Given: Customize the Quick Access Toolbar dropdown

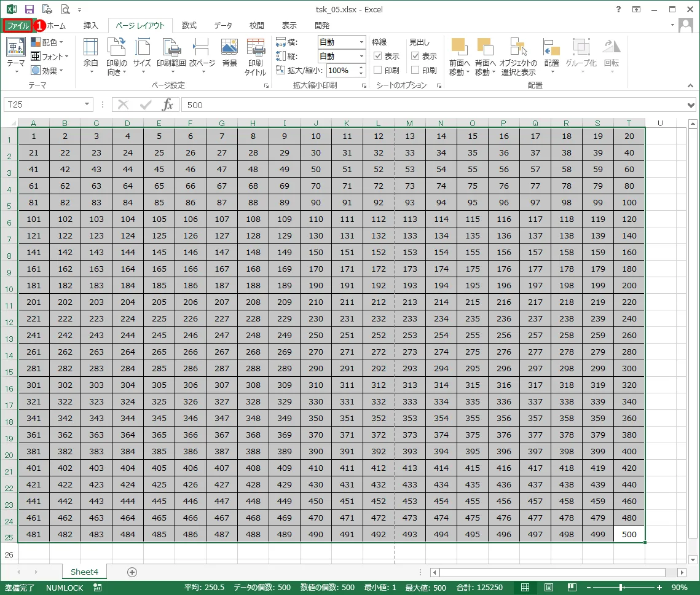Looking at the screenshot, I should 79,9.
